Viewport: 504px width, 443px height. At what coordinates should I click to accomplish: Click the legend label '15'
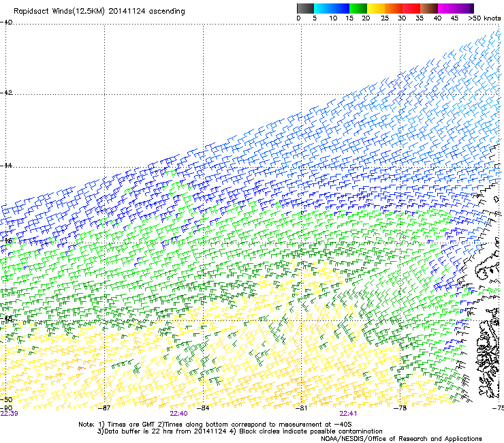pos(349,18)
